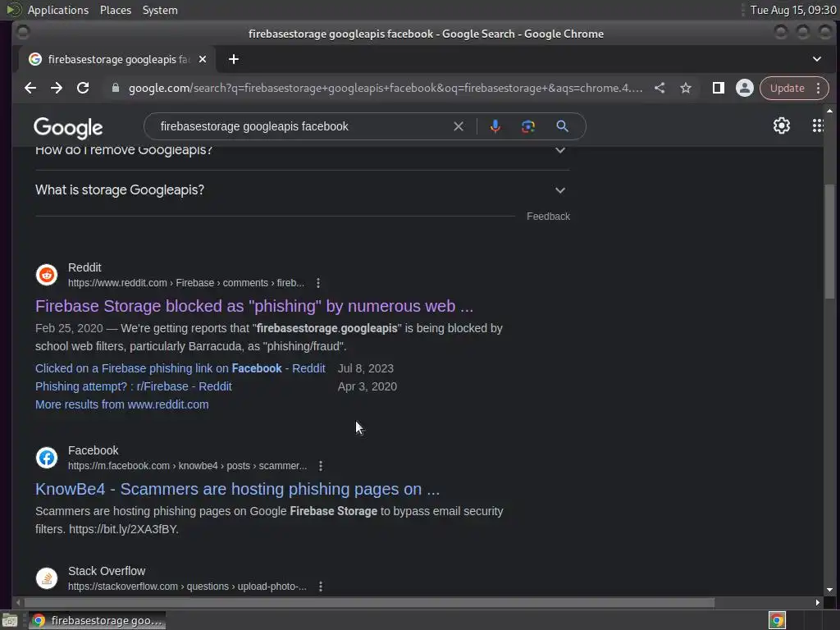Screen dimensions: 840x630
Task: Click the Facebook site favicon
Action: tap(47, 458)
